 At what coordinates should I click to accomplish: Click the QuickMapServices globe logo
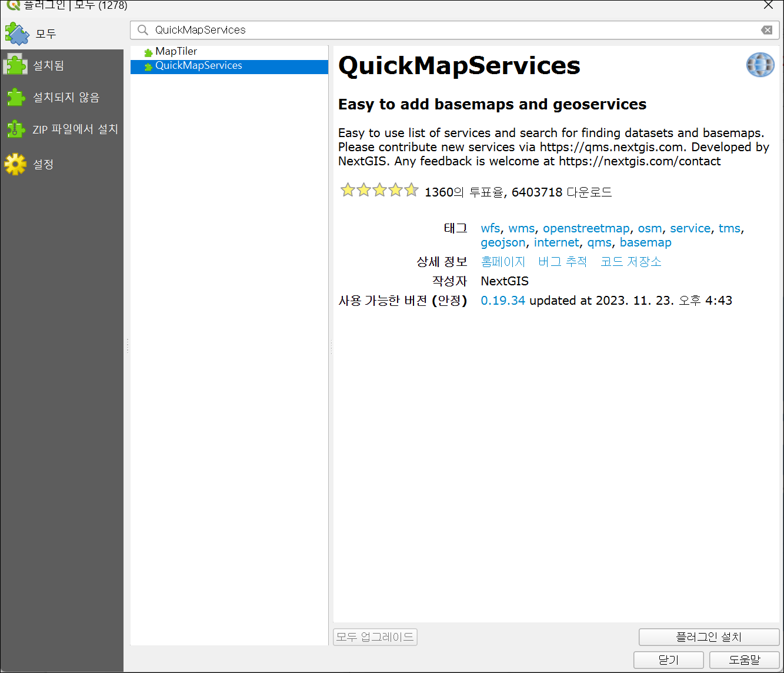760,65
